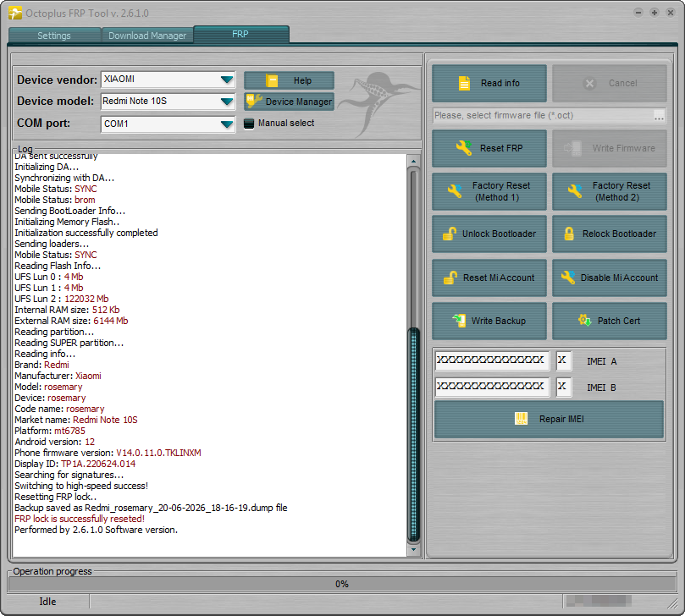Click the Idle status bar entry
This screenshot has width=685, height=616.
tap(47, 602)
